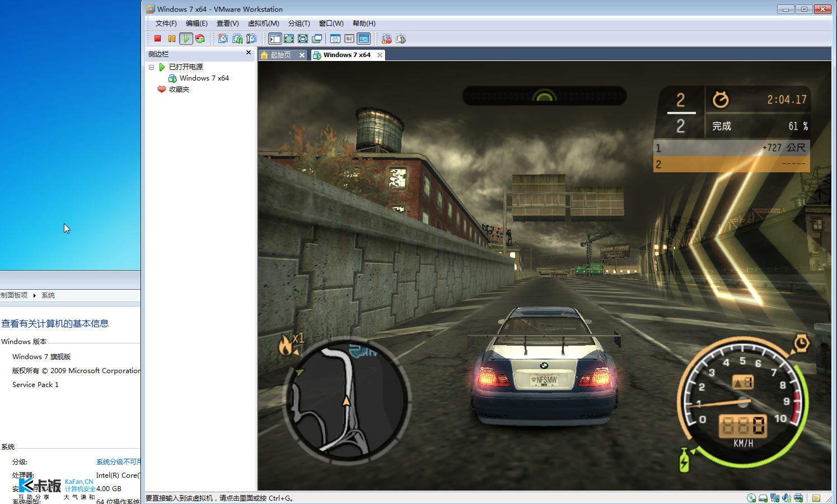Open the 文件(F) menu

166,23
